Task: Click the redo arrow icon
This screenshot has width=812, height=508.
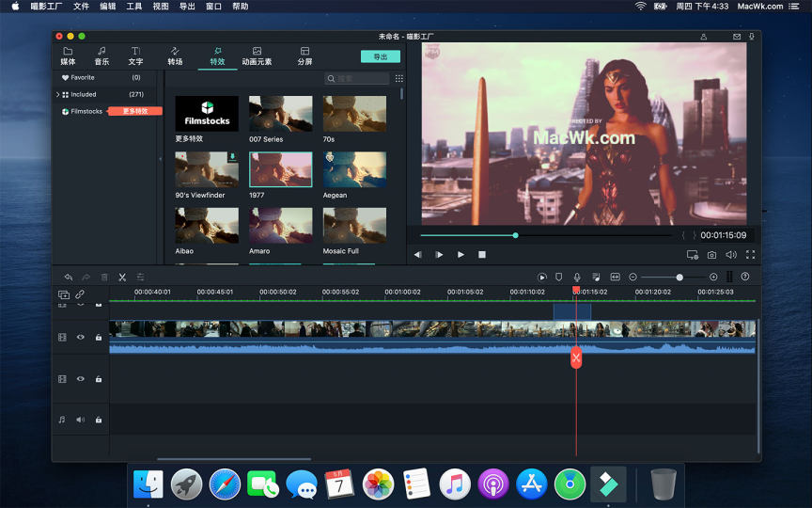Action: click(86, 278)
